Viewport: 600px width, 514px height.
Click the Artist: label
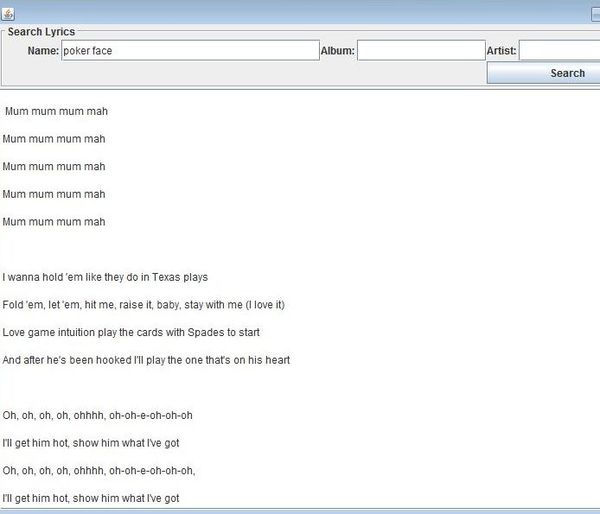(x=501, y=51)
